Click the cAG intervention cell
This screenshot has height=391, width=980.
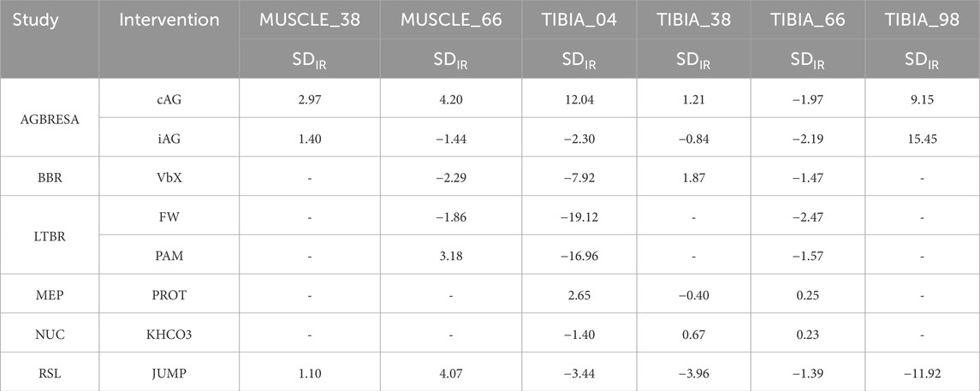pyautogui.click(x=169, y=98)
